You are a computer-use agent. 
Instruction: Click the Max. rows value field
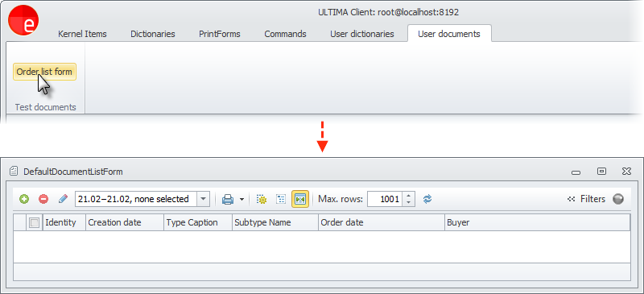point(385,200)
